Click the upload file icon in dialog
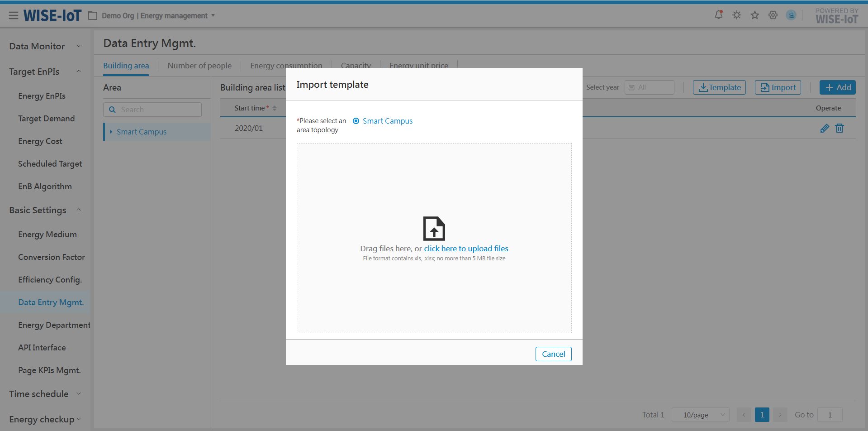The height and width of the screenshot is (431, 868). click(x=434, y=229)
